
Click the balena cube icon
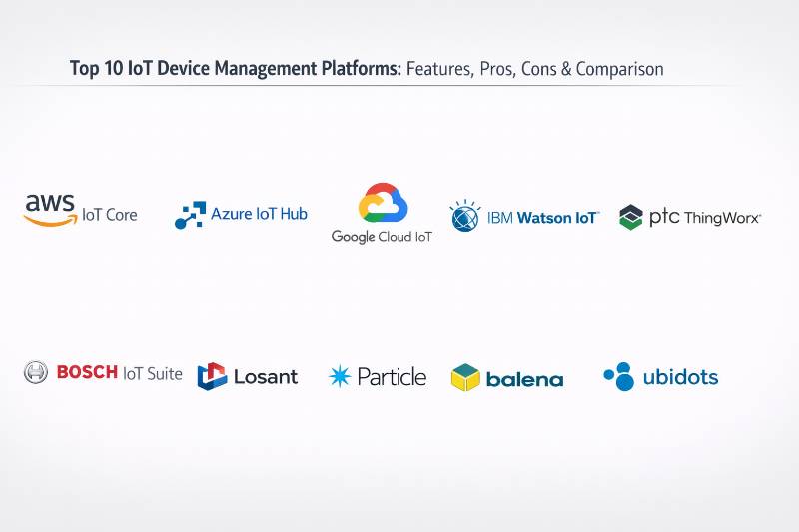(x=465, y=377)
